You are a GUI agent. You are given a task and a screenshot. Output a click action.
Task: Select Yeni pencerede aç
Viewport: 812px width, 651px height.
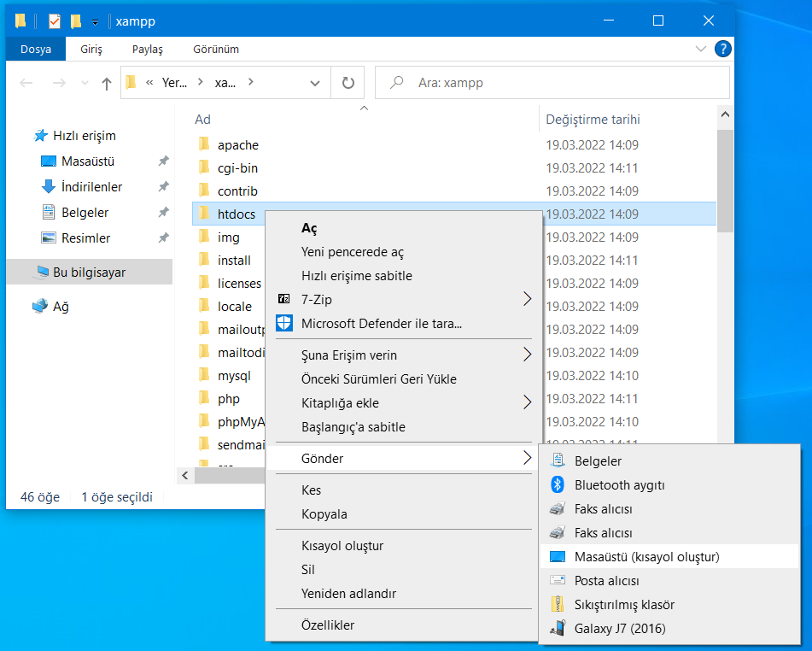[404, 252]
